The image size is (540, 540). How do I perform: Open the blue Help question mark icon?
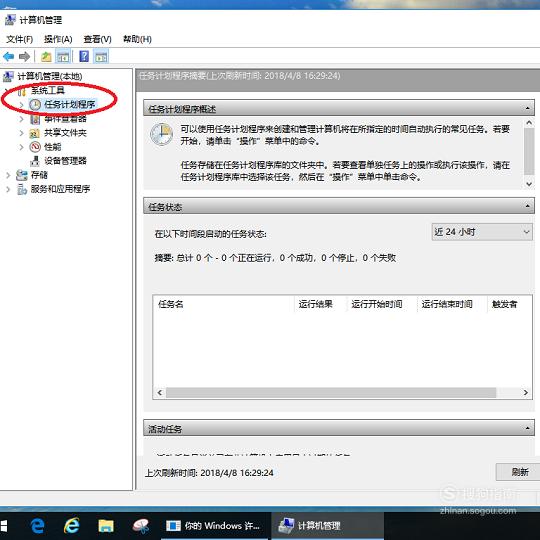[x=84, y=56]
